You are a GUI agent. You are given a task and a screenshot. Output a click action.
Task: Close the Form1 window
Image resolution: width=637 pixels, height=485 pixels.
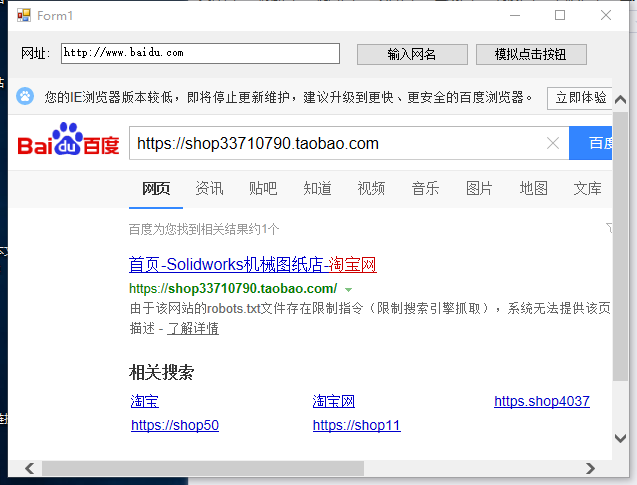coord(606,15)
